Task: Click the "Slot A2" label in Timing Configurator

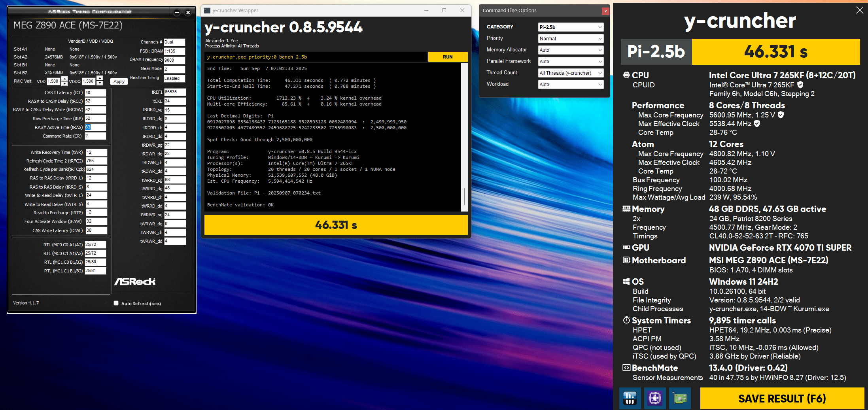Action: pyautogui.click(x=21, y=57)
